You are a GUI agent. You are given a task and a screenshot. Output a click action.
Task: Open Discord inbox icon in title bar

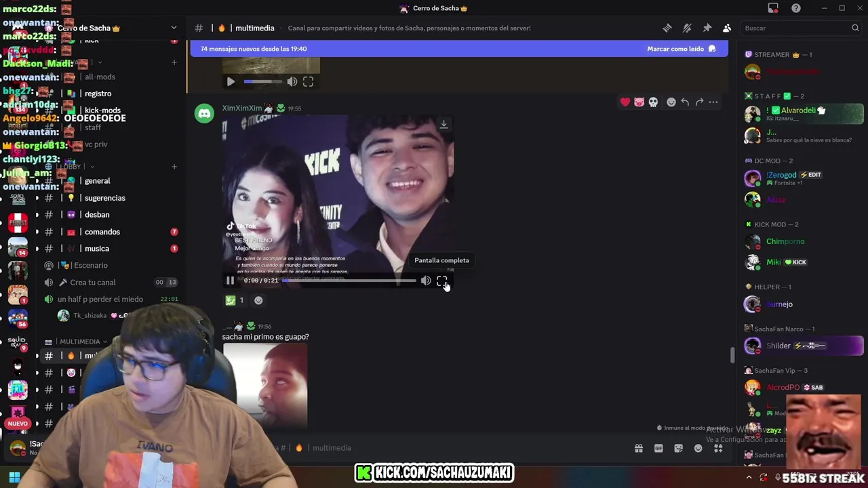pos(773,8)
